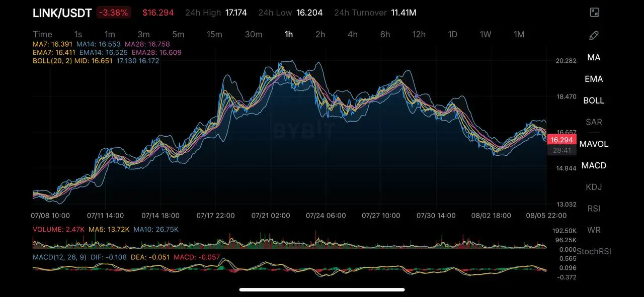Tap the MACD: -0.057 value
This screenshot has height=297, width=644.
point(197,257)
